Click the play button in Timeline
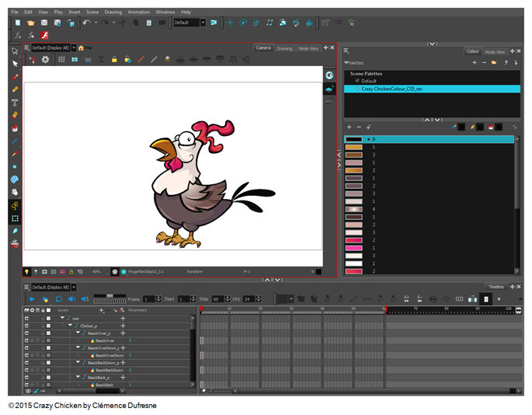Screen dimensions: 532x415 (33, 299)
